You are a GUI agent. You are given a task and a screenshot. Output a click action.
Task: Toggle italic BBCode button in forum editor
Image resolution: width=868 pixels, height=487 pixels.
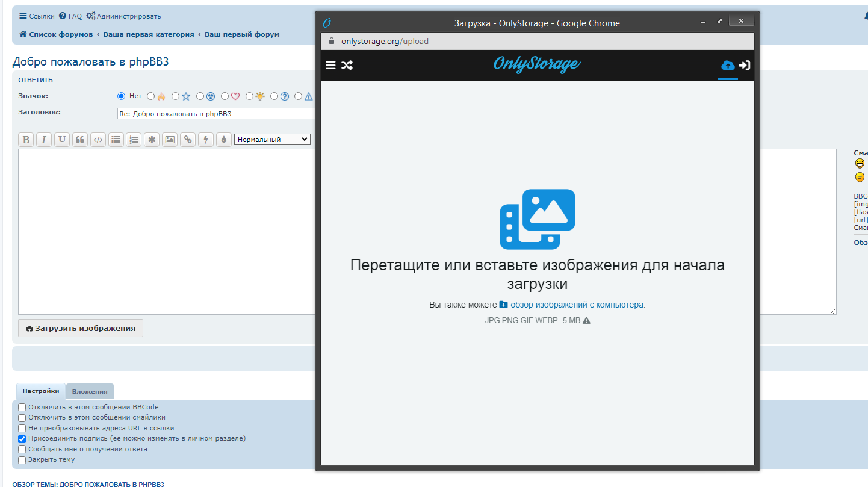click(44, 140)
